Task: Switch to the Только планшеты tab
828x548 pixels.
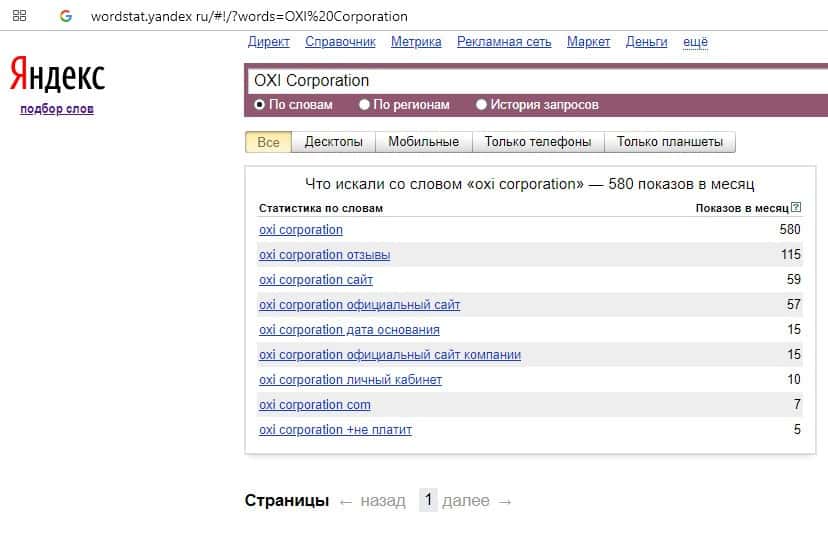Action: click(x=670, y=142)
